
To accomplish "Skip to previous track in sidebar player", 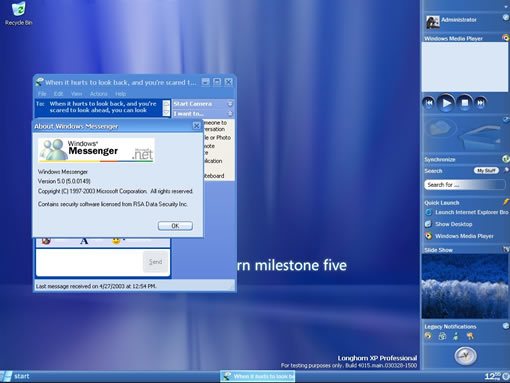I will click(429, 103).
